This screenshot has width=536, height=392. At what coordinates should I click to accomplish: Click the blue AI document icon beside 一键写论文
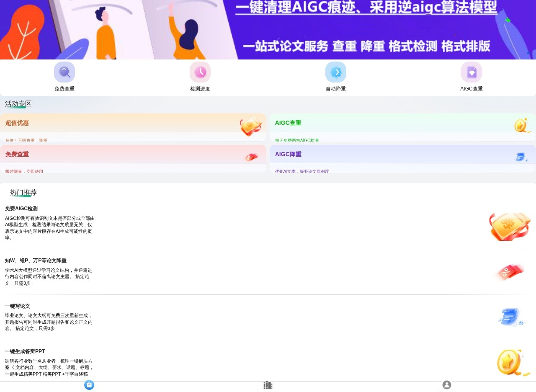coord(511,317)
